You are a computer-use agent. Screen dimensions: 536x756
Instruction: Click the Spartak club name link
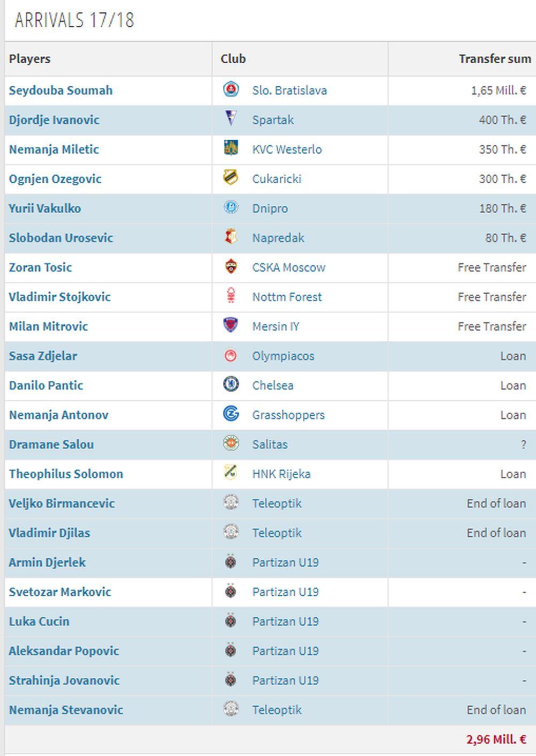pos(273,120)
